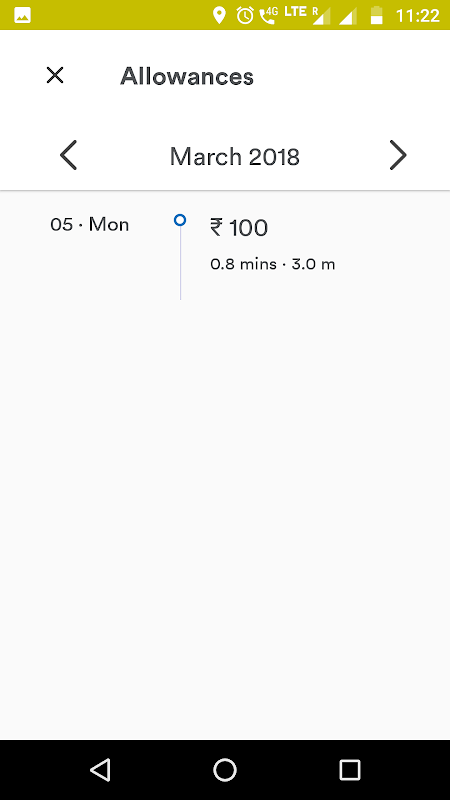Tap the 05 · Mon date label
Screen dimensions: 450x800
(90, 224)
